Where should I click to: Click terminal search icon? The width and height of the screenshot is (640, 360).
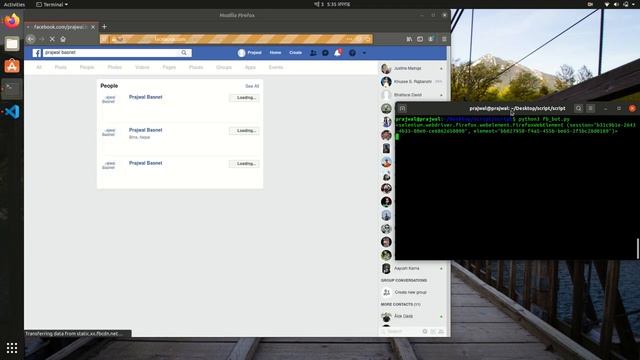[x=578, y=109]
